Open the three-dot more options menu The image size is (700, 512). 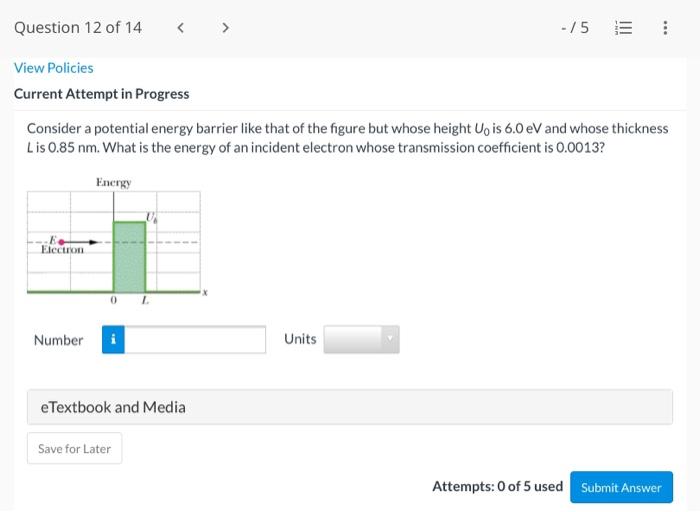tap(665, 28)
